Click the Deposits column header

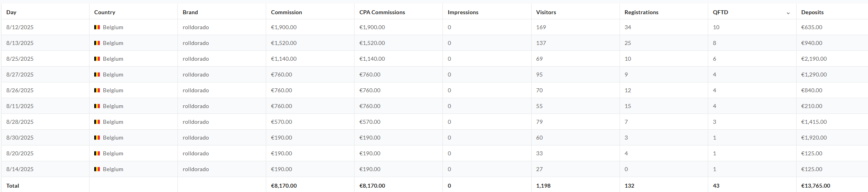[812, 12]
